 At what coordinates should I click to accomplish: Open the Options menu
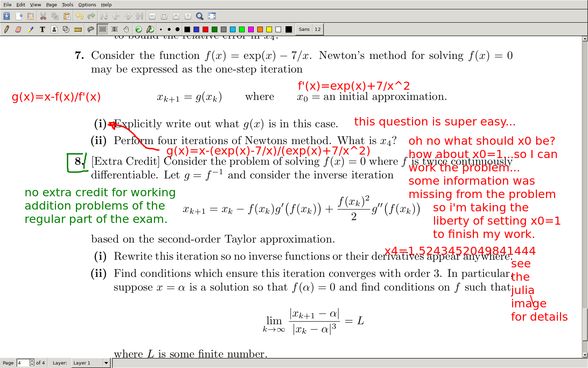click(x=87, y=5)
